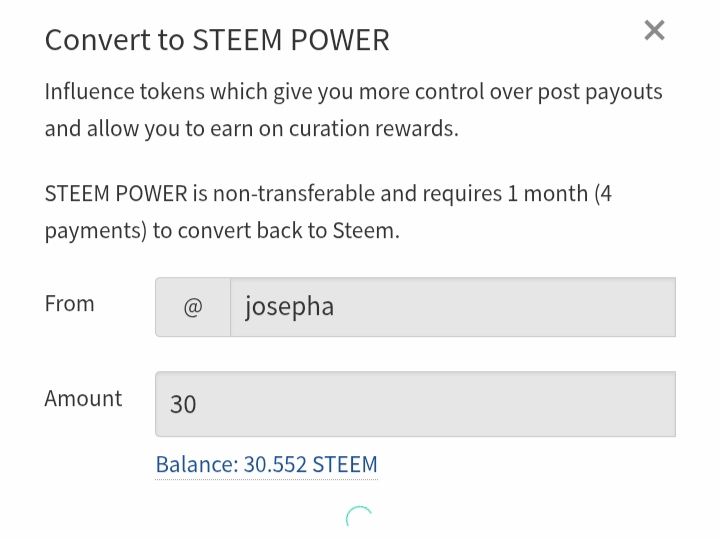The image size is (720, 539).
Task: Click the @ username prefix symbol
Action: click(x=193, y=307)
